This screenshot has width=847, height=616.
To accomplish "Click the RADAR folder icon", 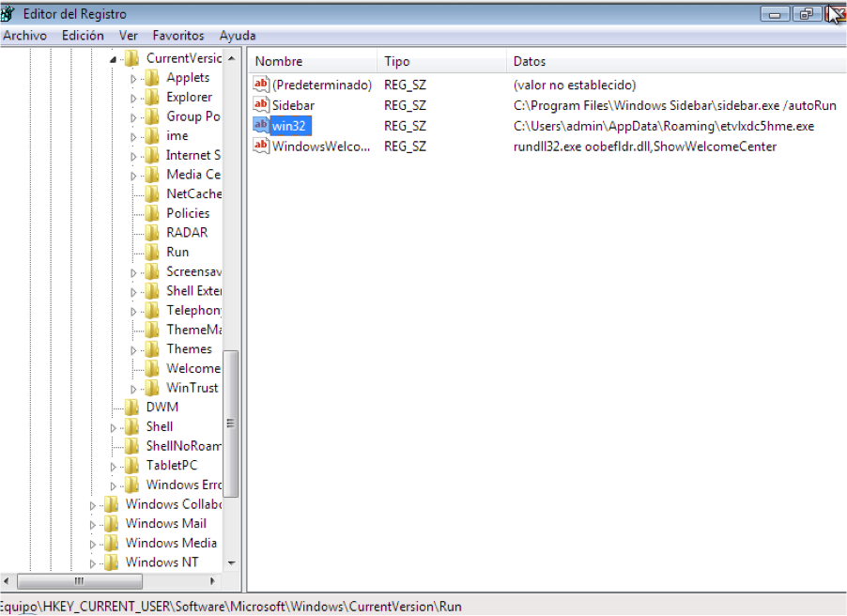I will click(152, 233).
